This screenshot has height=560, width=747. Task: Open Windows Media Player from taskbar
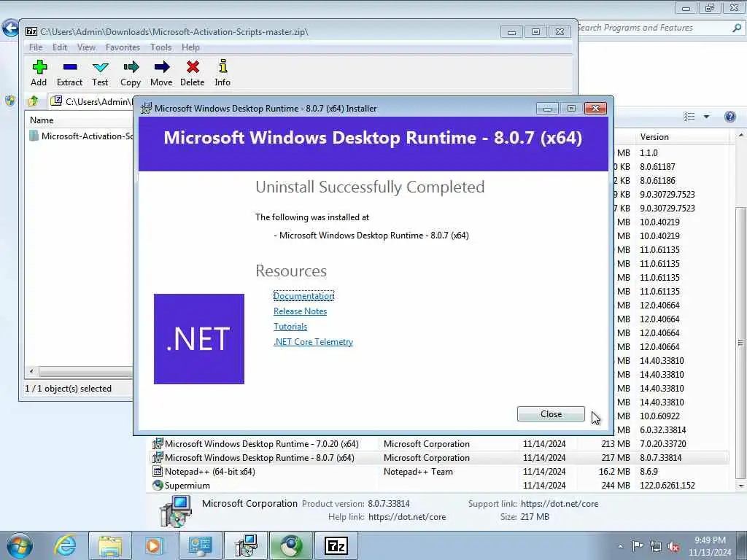click(x=153, y=545)
